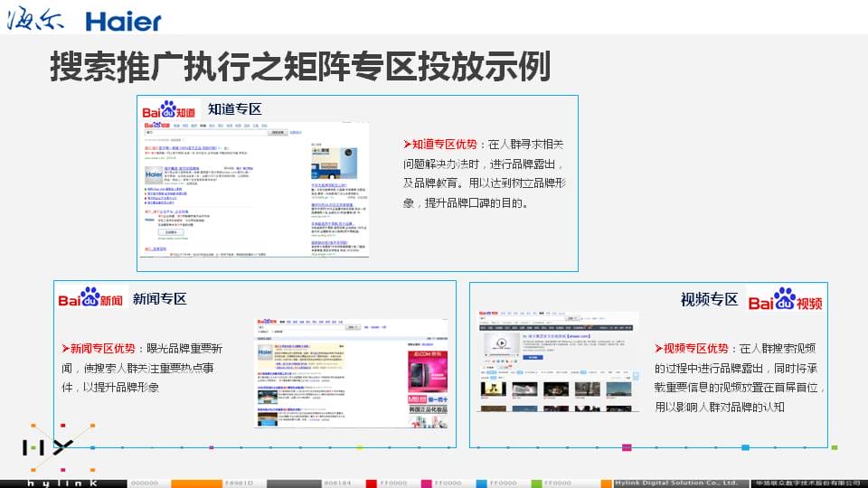Viewport: 868px width, 488px height.
Task: Click the Haier logo in Zhidao screenshot
Action: 154,174
